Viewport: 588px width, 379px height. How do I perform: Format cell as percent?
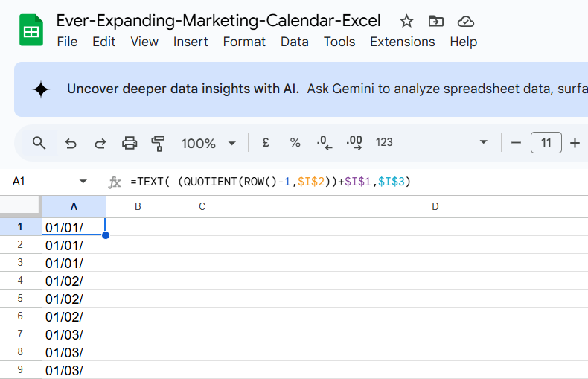(x=295, y=143)
